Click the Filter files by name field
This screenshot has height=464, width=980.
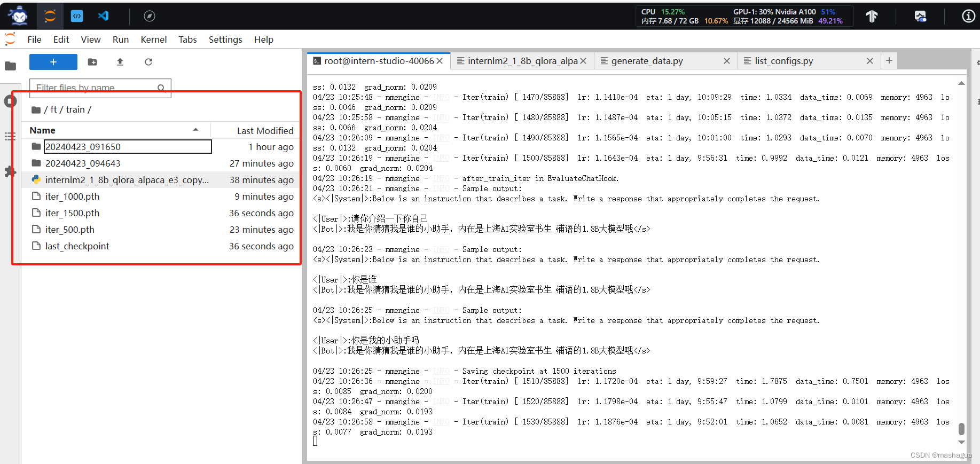click(x=100, y=88)
